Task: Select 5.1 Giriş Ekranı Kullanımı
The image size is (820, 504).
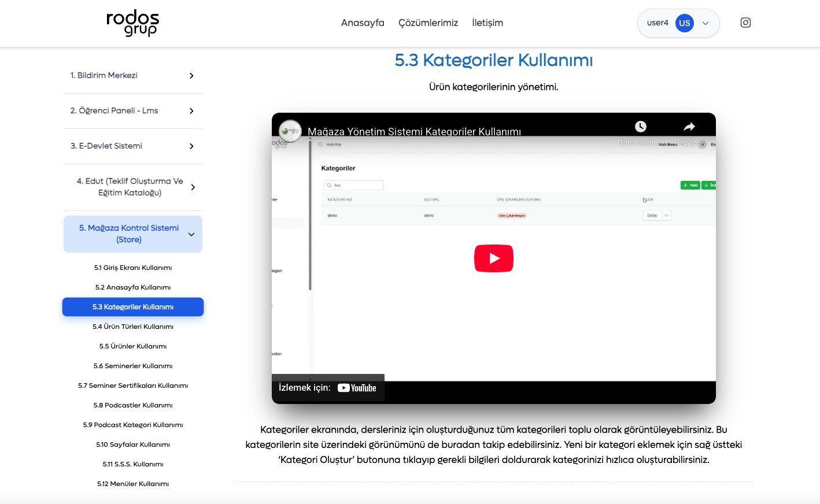Action: click(x=133, y=268)
